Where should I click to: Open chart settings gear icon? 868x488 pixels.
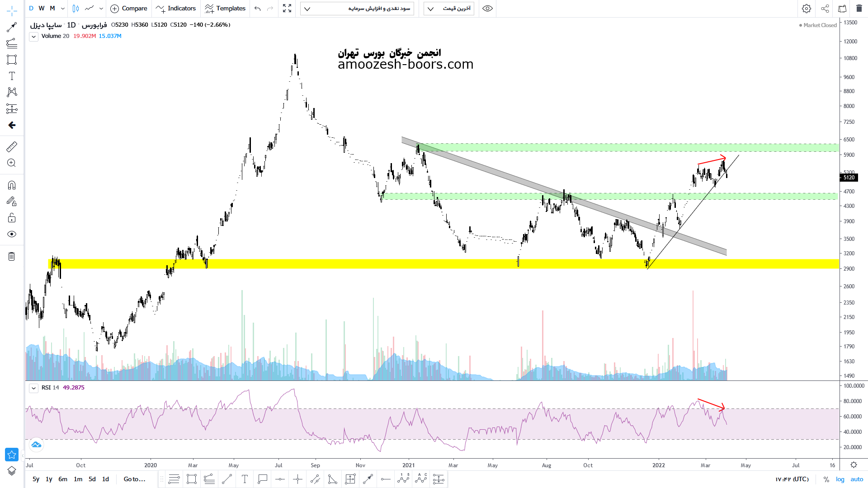point(806,9)
